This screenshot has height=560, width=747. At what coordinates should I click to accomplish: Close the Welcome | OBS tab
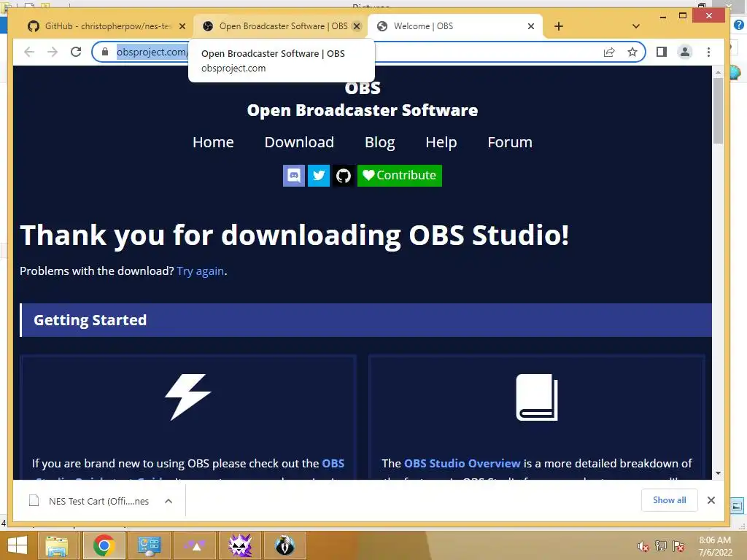pos(531,26)
